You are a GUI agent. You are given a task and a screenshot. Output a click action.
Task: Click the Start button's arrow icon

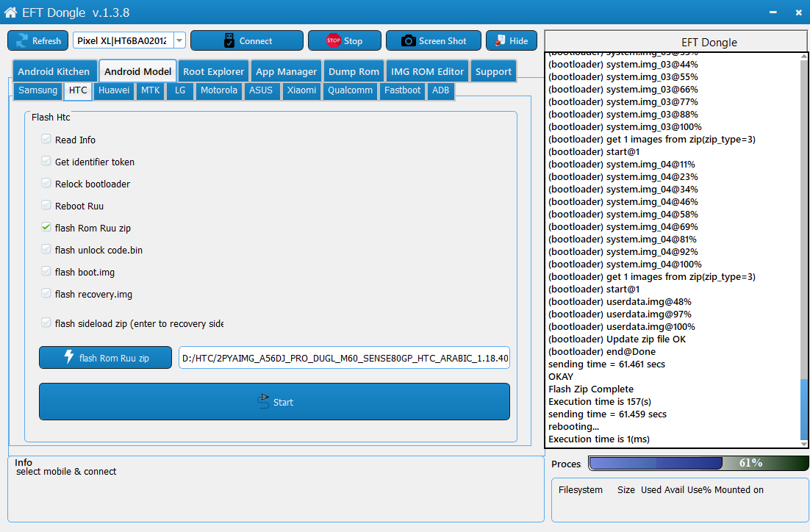click(263, 401)
